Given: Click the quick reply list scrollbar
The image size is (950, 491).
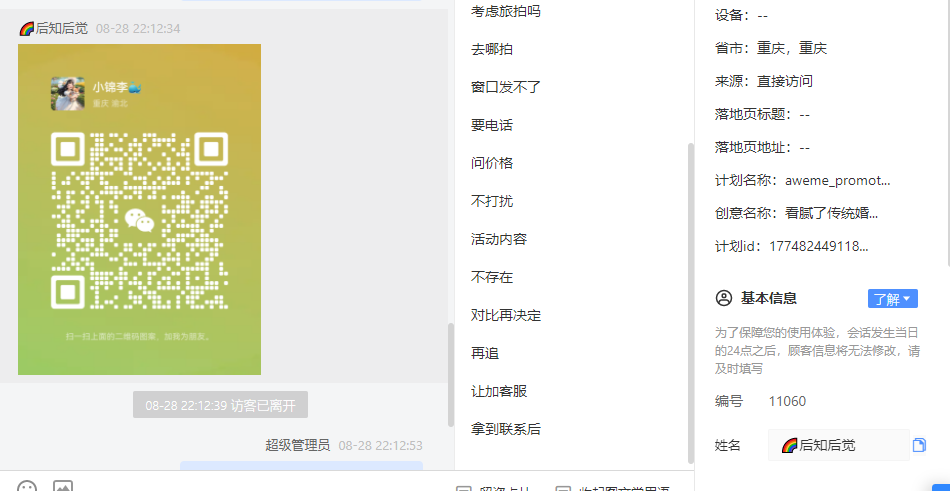Looking at the screenshot, I should click(691, 303).
